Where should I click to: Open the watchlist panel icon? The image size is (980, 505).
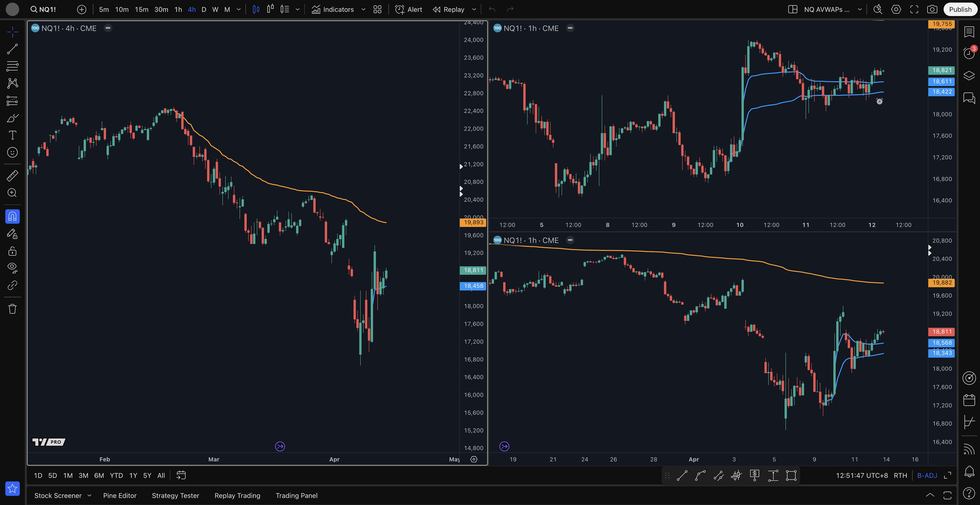pos(969,32)
